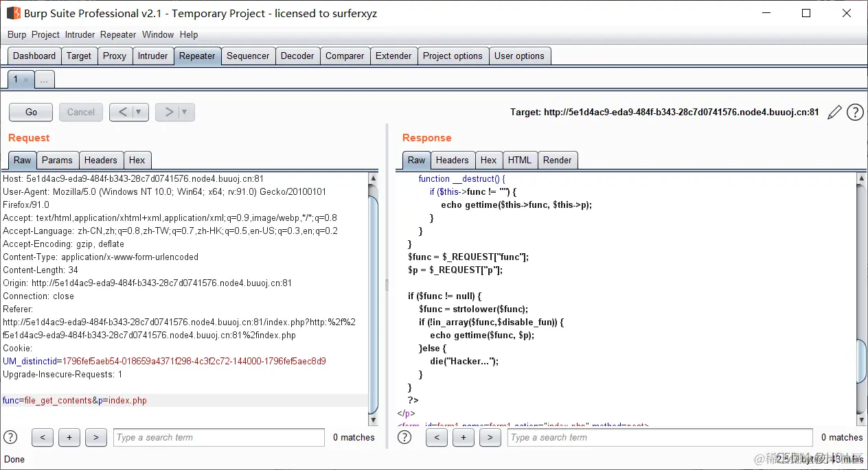
Task: Edit target with the pencil icon
Action: click(834, 113)
